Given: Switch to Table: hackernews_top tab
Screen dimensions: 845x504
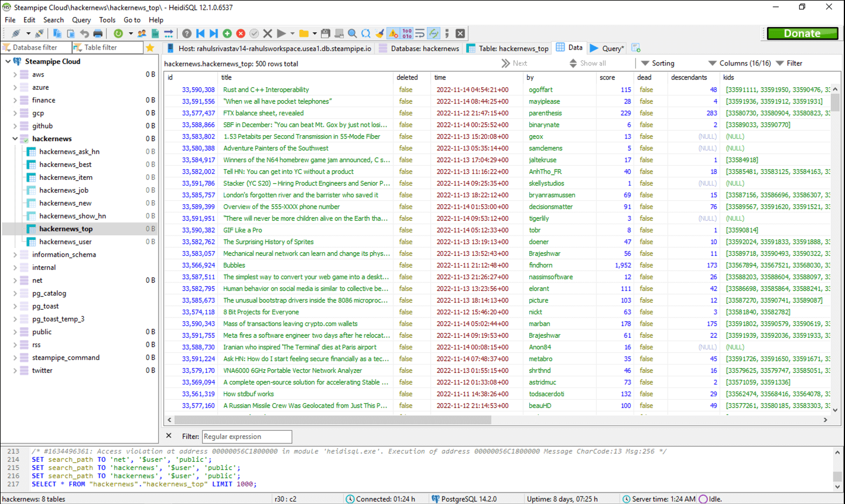Looking at the screenshot, I should click(x=508, y=48).
